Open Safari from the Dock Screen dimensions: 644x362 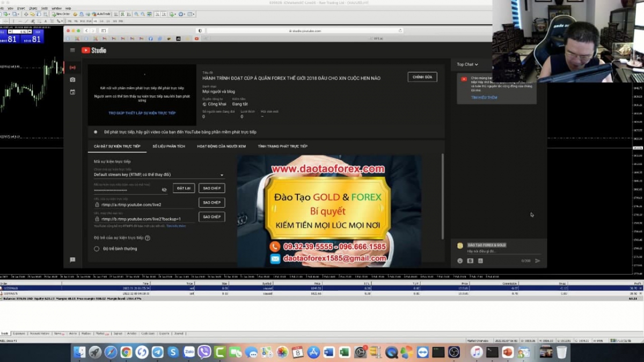click(111, 352)
